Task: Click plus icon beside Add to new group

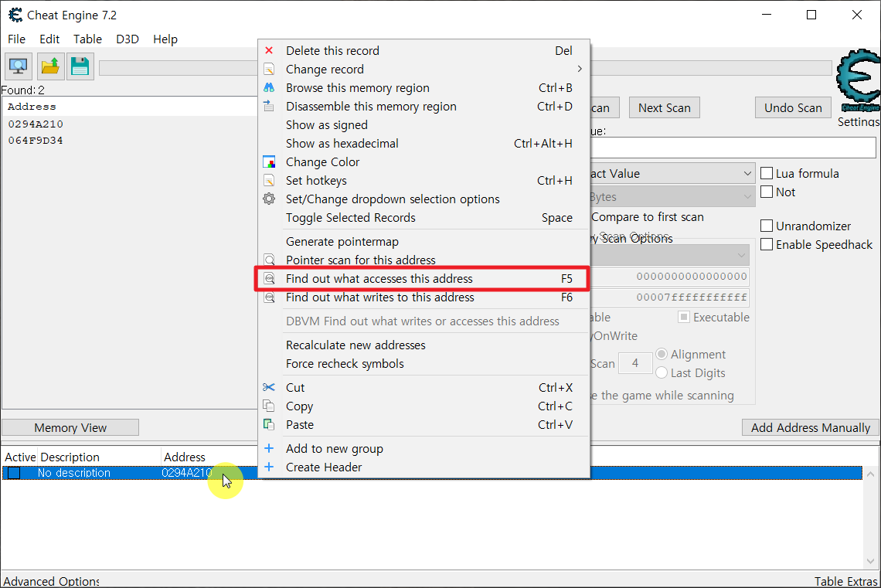Action: click(269, 448)
